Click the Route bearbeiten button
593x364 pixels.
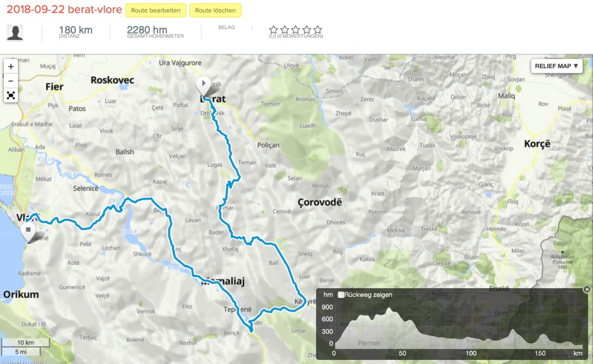[x=156, y=10]
